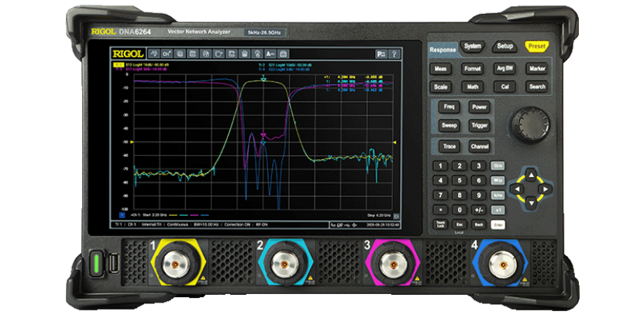This screenshot has height=315, width=644.
Task: Hit the +/- sign key
Action: [478, 210]
